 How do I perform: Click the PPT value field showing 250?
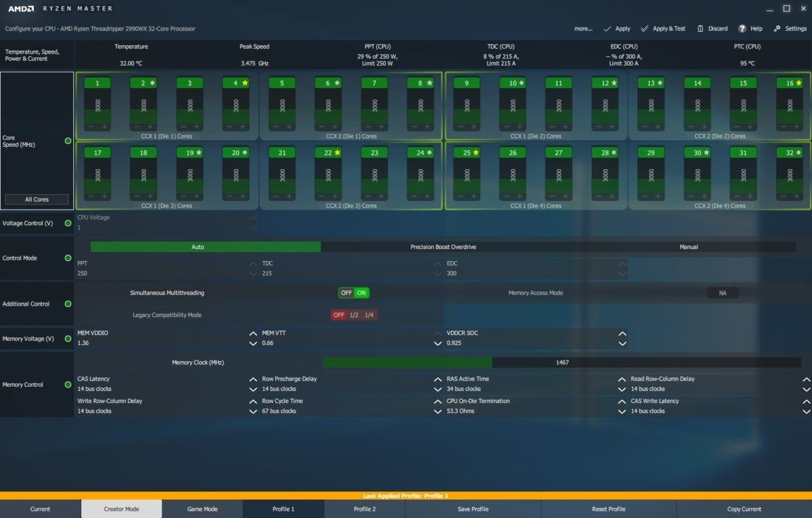pos(167,273)
